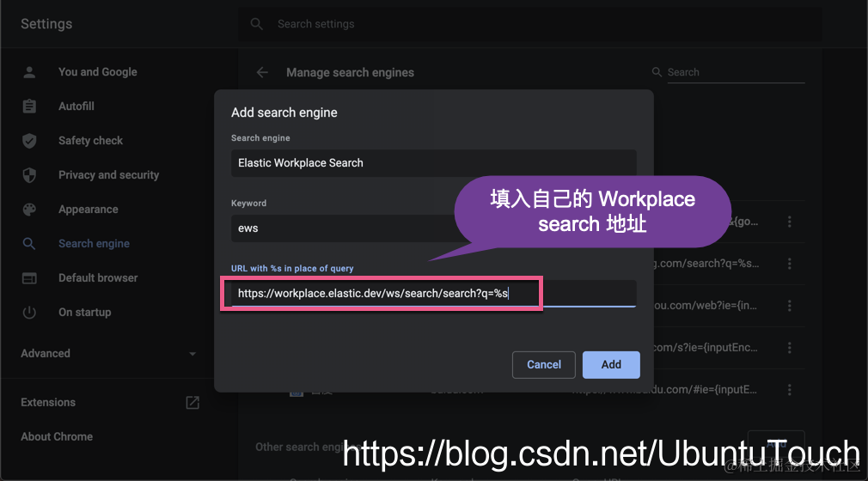This screenshot has height=481, width=868.
Task: Open Autofill settings
Action: point(76,107)
